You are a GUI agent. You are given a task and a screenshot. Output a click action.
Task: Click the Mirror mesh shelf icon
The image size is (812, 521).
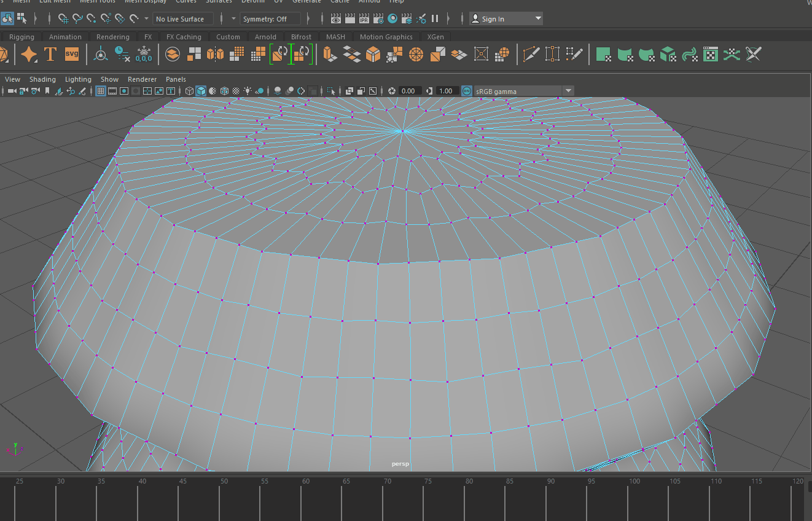215,54
